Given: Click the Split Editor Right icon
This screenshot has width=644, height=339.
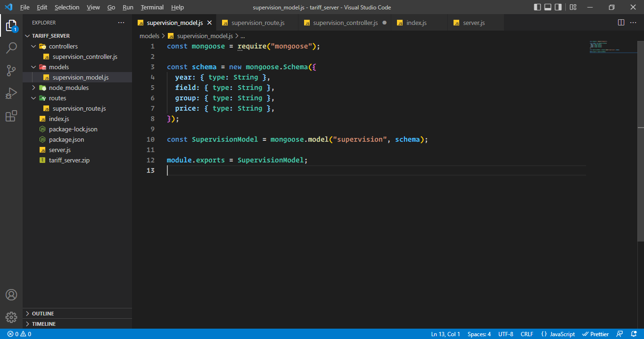Looking at the screenshot, I should [621, 23].
